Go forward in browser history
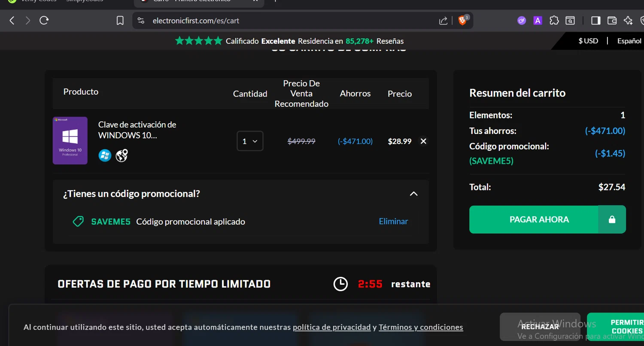This screenshot has height=346, width=644. (28, 20)
